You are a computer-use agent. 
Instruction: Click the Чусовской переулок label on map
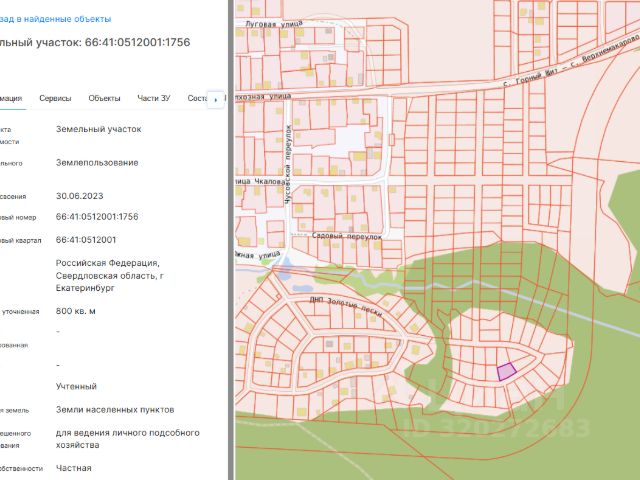tap(288, 164)
